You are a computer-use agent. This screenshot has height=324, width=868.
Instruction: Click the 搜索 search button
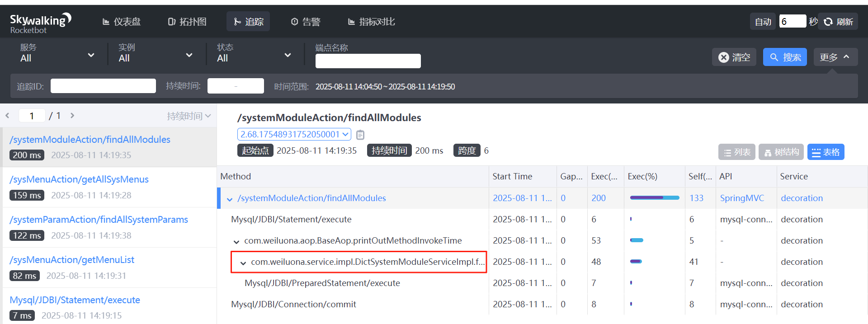point(785,57)
